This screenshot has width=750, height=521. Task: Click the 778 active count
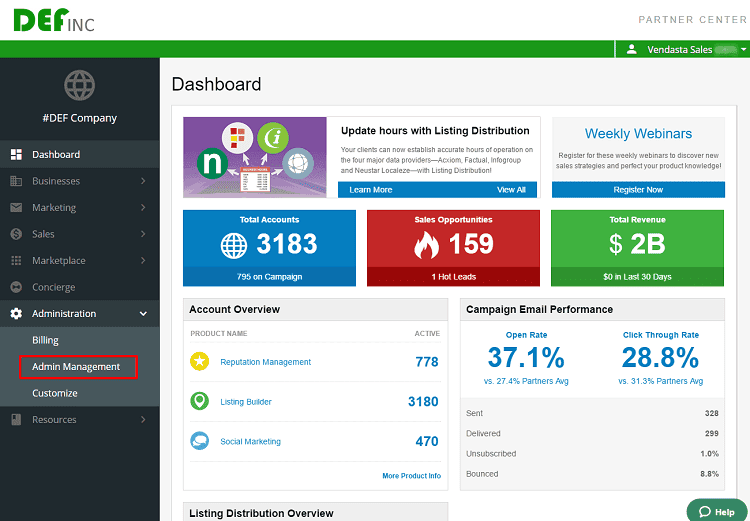point(427,362)
